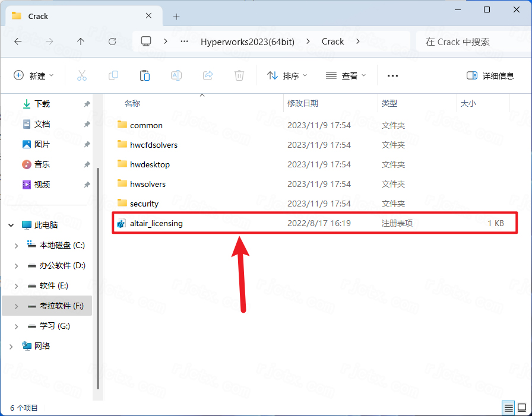This screenshot has width=532, height=416.
Task: Select the altair_licensing registry file
Action: [x=156, y=223]
